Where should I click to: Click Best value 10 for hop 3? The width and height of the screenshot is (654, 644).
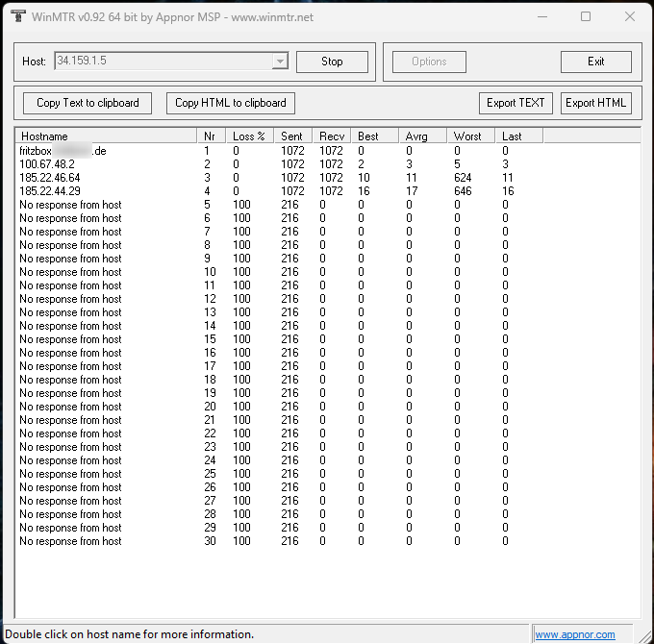(x=364, y=178)
